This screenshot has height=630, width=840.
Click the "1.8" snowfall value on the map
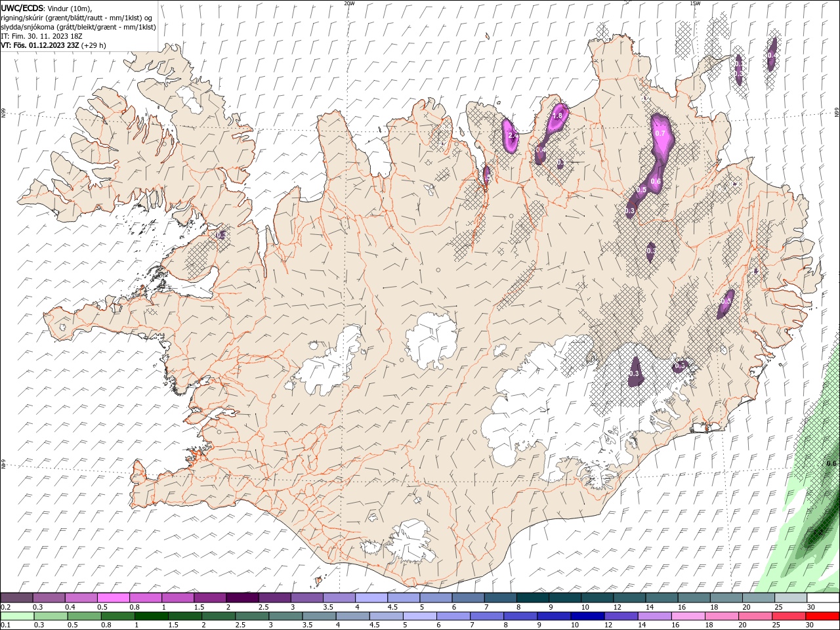[558, 115]
